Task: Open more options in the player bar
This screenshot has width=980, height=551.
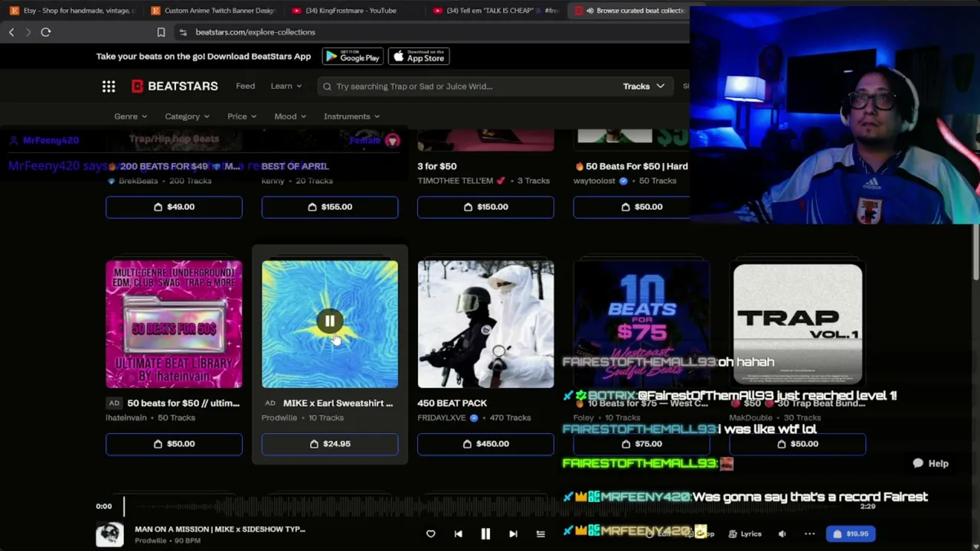Action: (809, 534)
